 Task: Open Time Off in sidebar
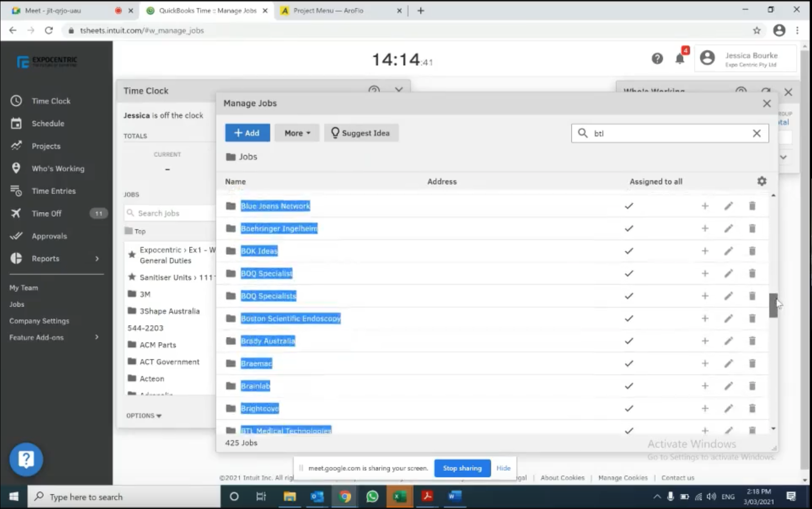[46, 213]
